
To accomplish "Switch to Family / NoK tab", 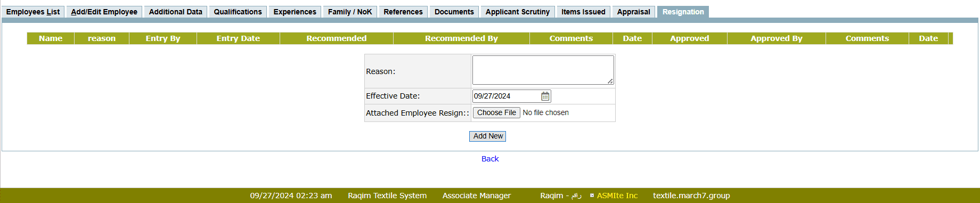I will pyautogui.click(x=350, y=12).
